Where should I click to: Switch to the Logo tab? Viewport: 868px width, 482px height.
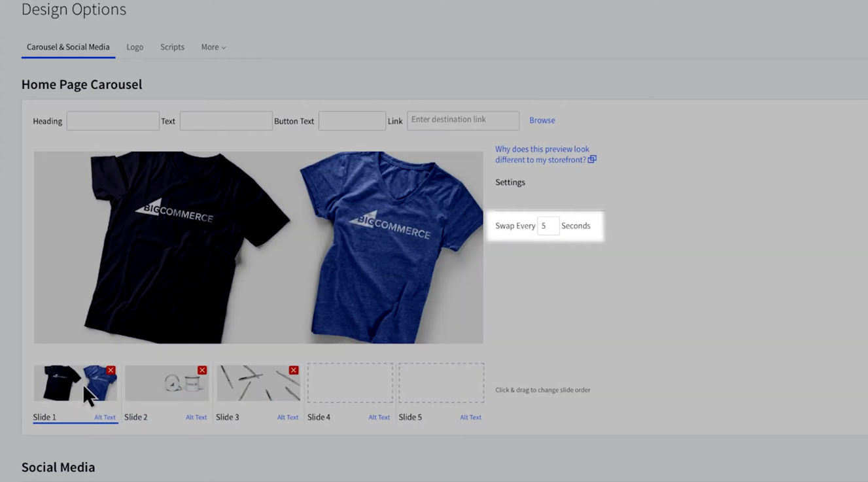coord(135,47)
